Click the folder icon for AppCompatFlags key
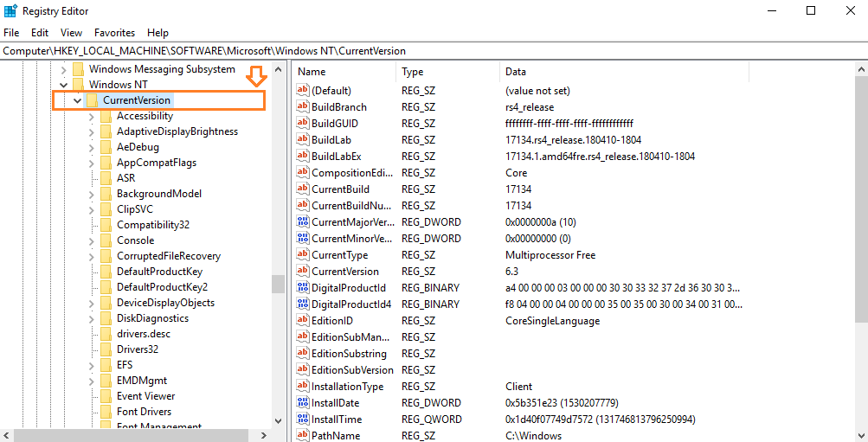 click(x=105, y=163)
